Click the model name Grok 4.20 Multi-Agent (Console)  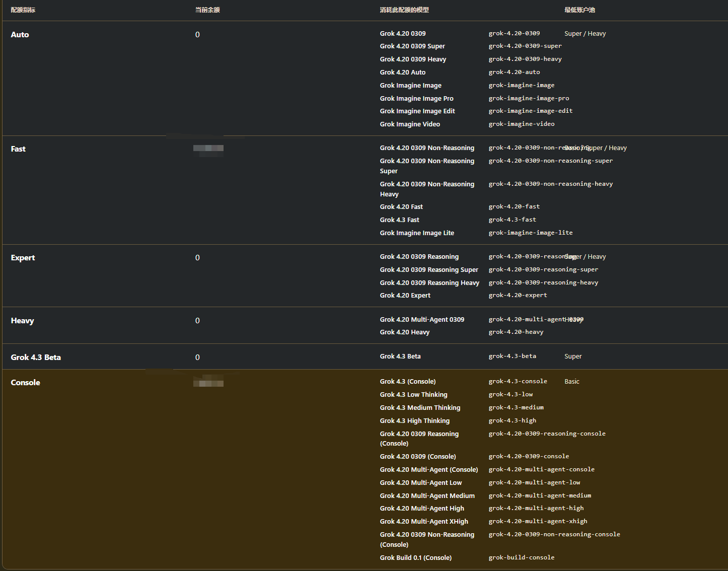click(429, 470)
